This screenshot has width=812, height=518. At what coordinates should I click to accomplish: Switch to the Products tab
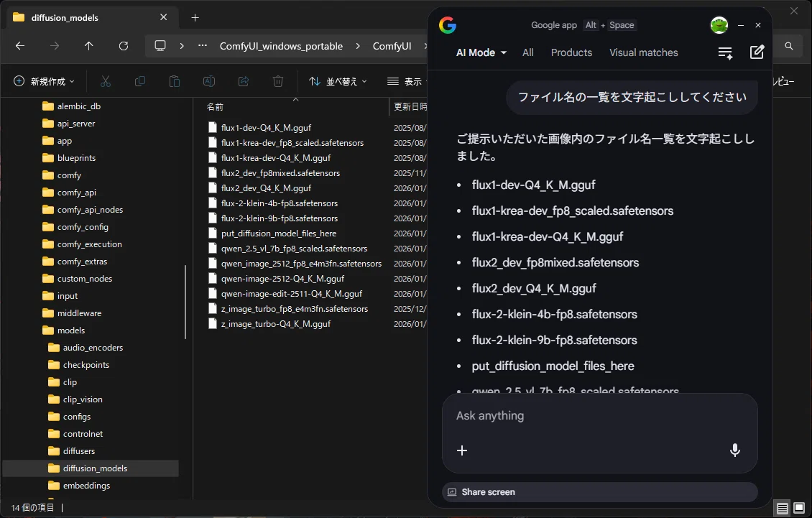point(571,52)
